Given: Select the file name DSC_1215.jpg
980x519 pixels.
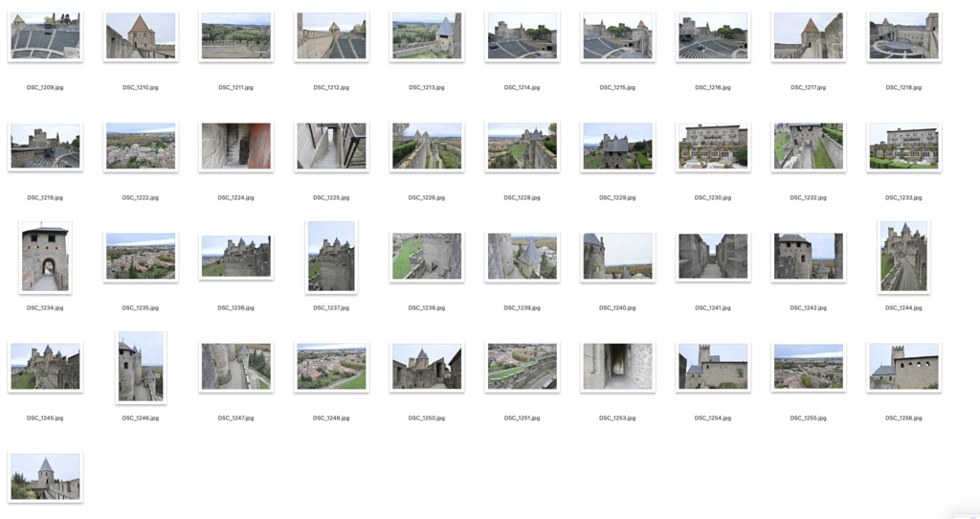Looking at the screenshot, I should (617, 87).
